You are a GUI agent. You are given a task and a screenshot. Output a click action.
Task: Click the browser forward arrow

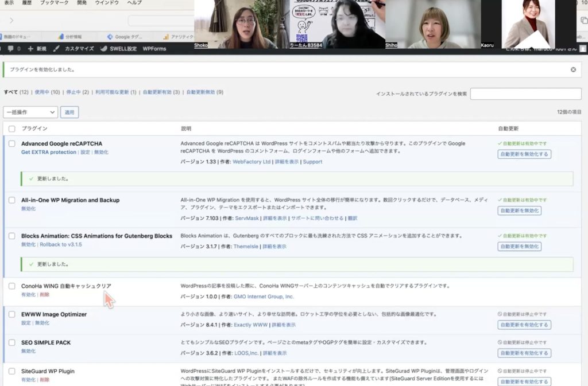11,21
